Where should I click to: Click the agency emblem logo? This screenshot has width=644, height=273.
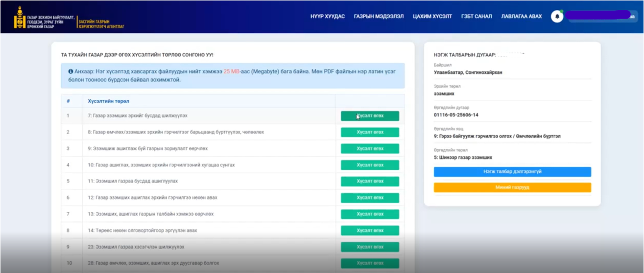(20, 17)
